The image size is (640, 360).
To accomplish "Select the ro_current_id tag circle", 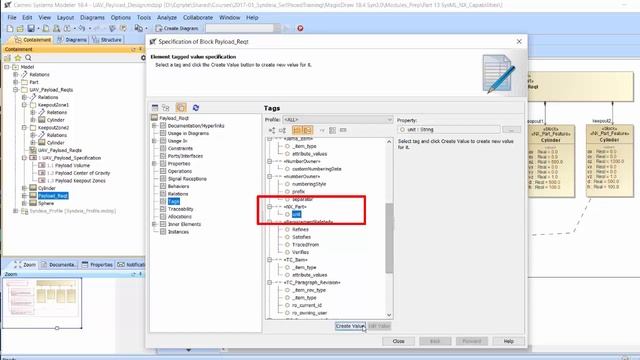I will tap(287, 305).
